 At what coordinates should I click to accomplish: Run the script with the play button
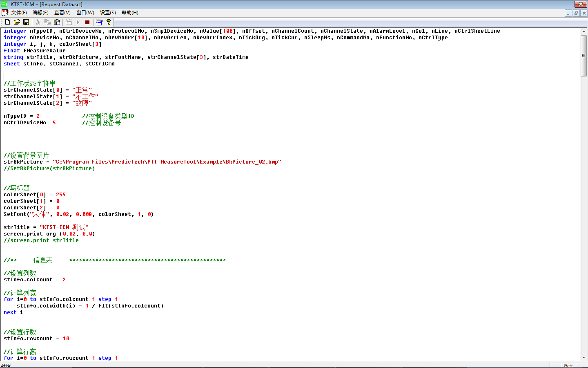tap(78, 22)
